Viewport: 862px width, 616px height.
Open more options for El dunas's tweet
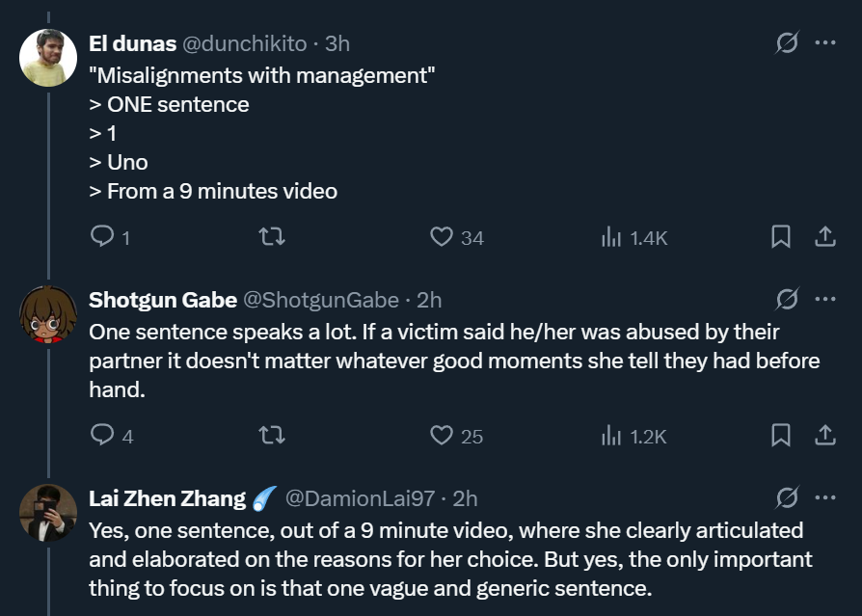click(825, 43)
